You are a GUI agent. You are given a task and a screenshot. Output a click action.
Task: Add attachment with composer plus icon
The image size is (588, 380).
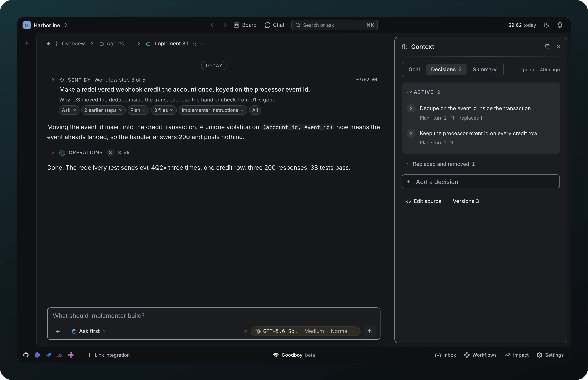(58, 331)
